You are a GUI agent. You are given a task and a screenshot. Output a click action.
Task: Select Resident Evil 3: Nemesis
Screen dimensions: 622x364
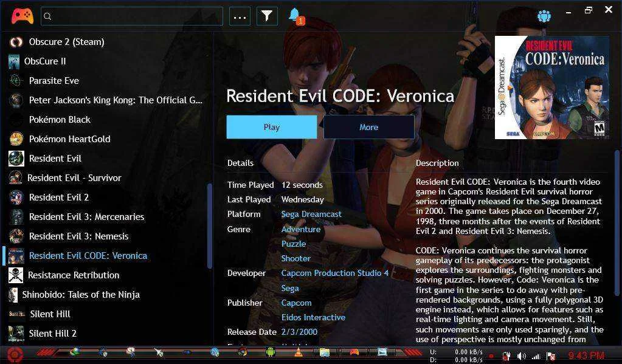coord(78,236)
